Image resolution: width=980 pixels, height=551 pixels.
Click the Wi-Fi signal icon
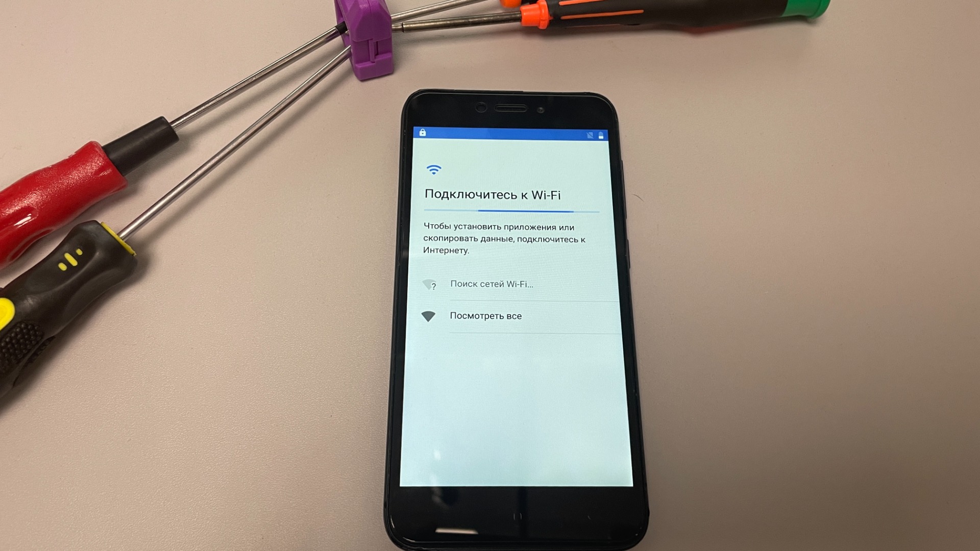434,169
